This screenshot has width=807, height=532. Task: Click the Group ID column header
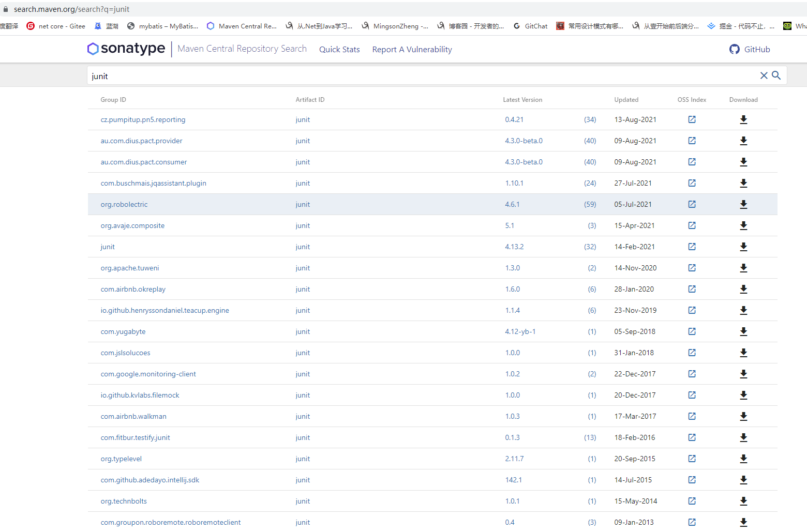[113, 100]
